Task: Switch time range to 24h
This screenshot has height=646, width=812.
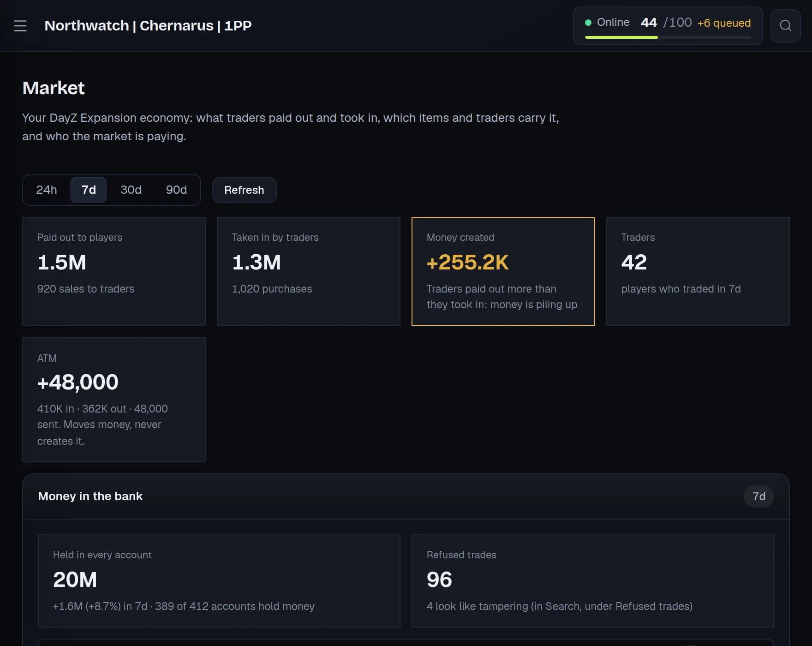Action: click(x=47, y=190)
